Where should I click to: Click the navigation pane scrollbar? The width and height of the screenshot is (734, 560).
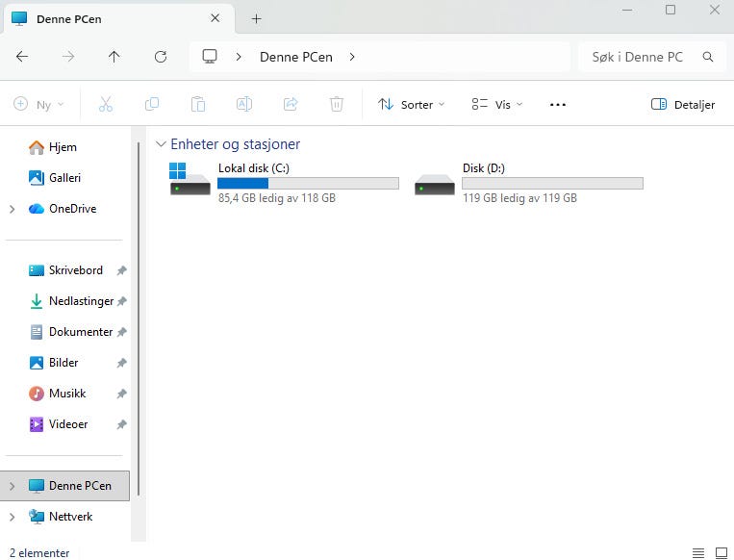pos(139,318)
